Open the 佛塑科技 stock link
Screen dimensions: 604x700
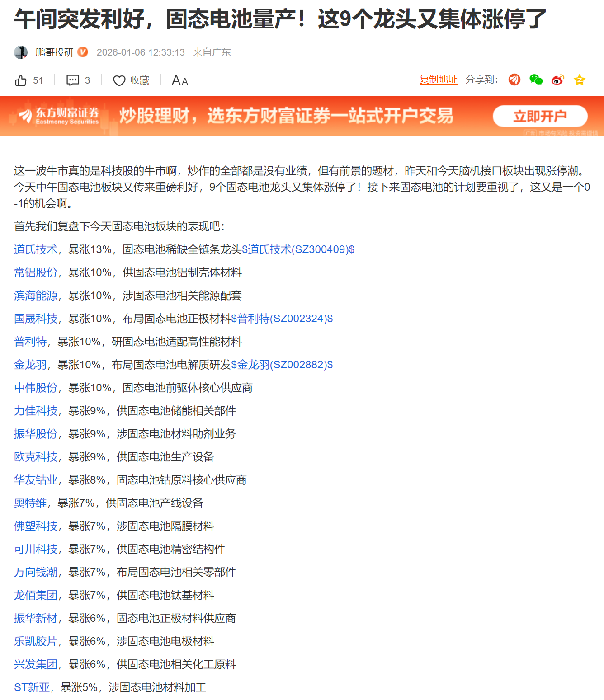36,526
